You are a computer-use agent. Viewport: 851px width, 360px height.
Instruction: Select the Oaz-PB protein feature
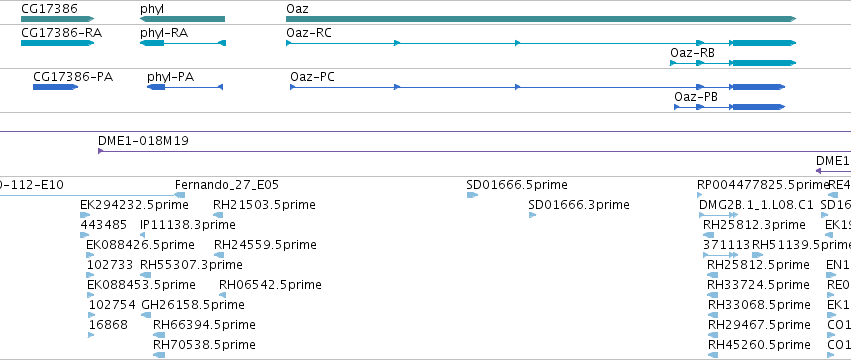click(730, 107)
